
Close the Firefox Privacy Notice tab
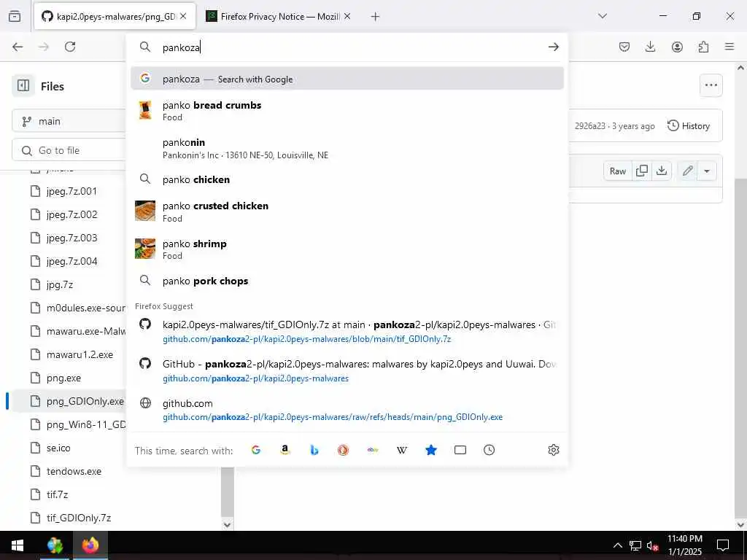tap(347, 16)
